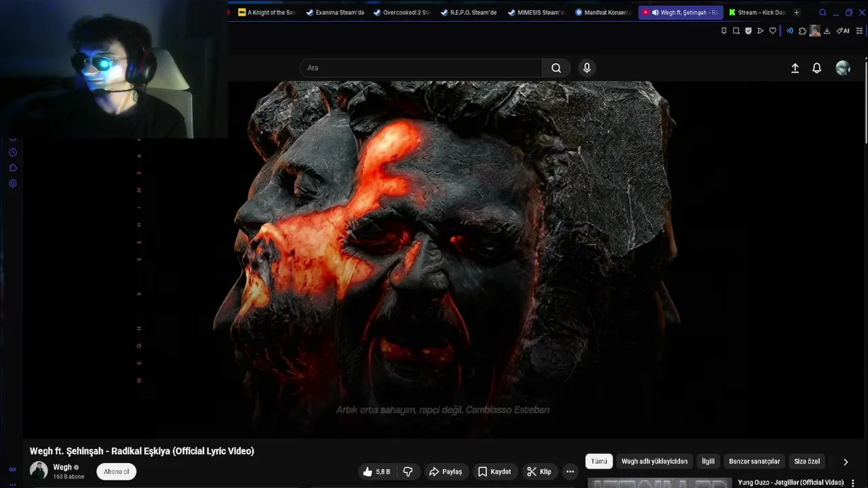This screenshot has height=488, width=868.
Task: Open the extensions cube icon in toolbar
Action: coord(802,30)
